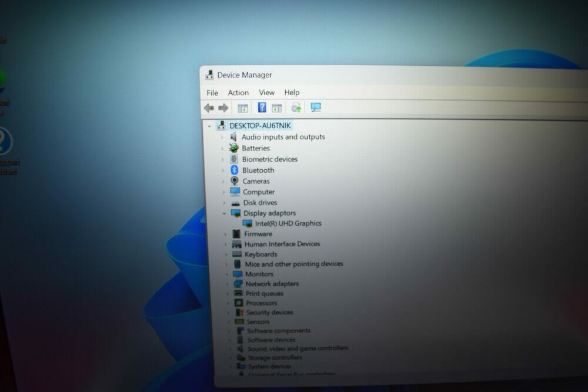Select Mice and other pointing devices label
Screen dimensions: 588x392
pyautogui.click(x=294, y=264)
